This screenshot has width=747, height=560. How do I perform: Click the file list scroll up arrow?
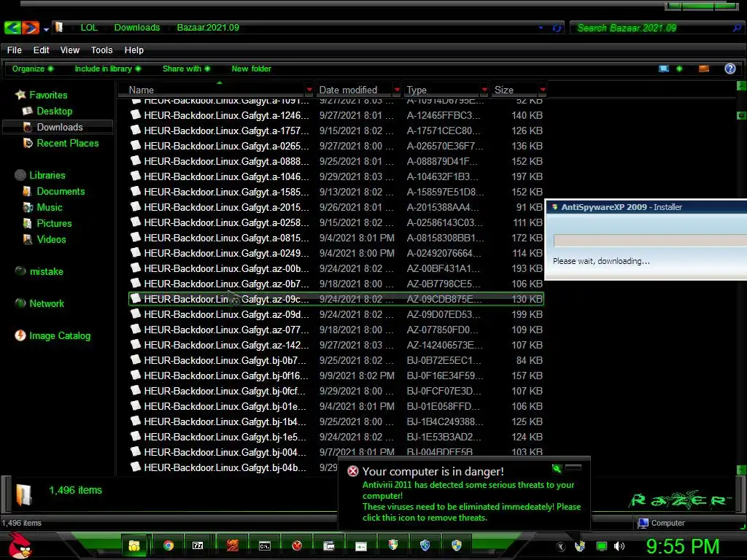click(x=741, y=86)
